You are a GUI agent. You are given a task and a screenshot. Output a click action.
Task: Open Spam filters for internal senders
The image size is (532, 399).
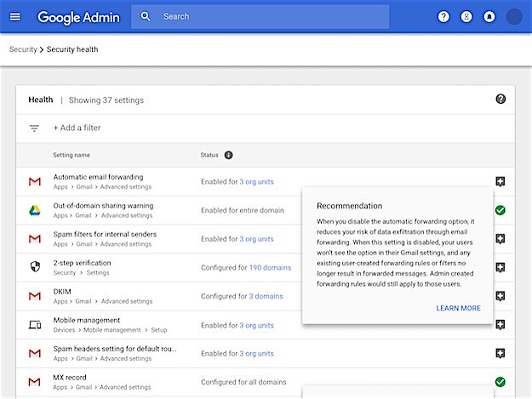(x=106, y=234)
